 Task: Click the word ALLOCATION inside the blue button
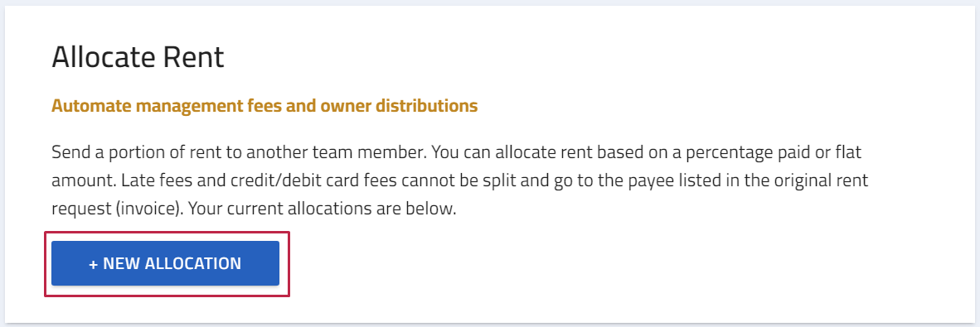[192, 263]
